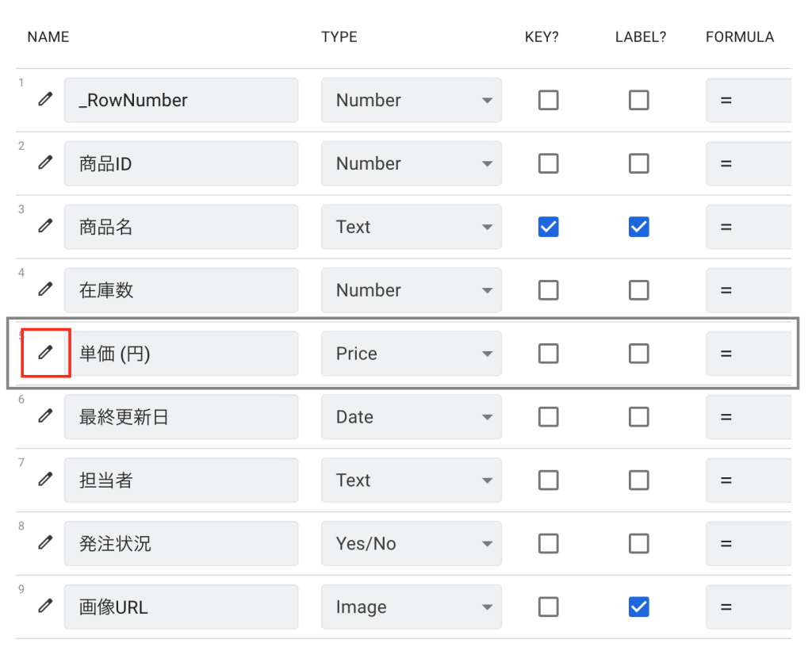Uncheck the KEY checkbox for 商品名
This screenshot has height=647, width=812.
click(548, 227)
